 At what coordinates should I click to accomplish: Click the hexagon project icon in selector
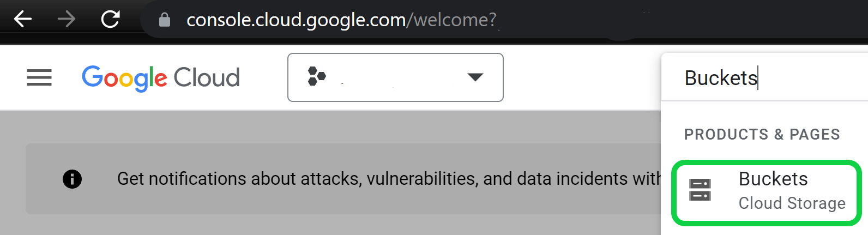(x=316, y=76)
